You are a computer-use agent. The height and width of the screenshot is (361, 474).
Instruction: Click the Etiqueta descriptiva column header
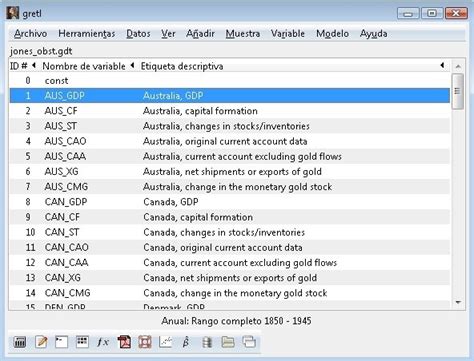pos(182,66)
